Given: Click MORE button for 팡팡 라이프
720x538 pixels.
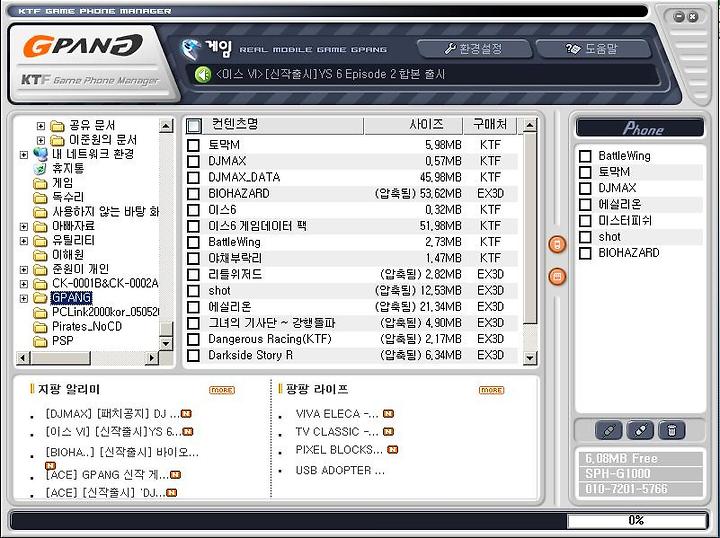Looking at the screenshot, I should tap(491, 390).
